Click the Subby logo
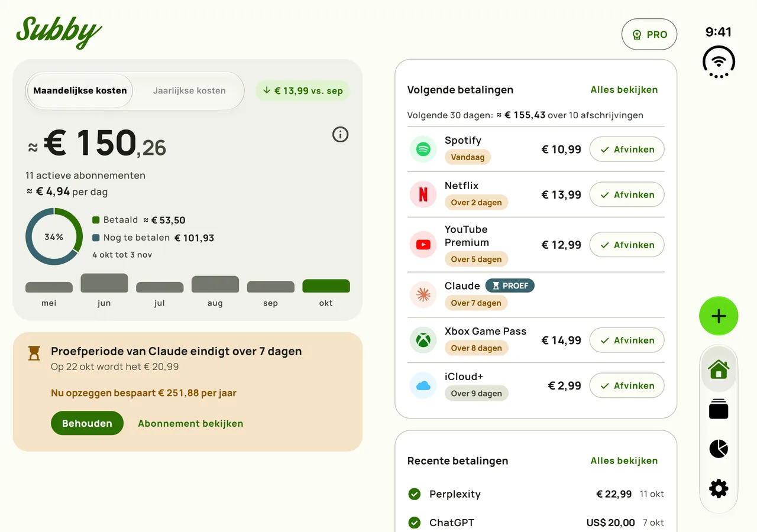 [x=59, y=32]
